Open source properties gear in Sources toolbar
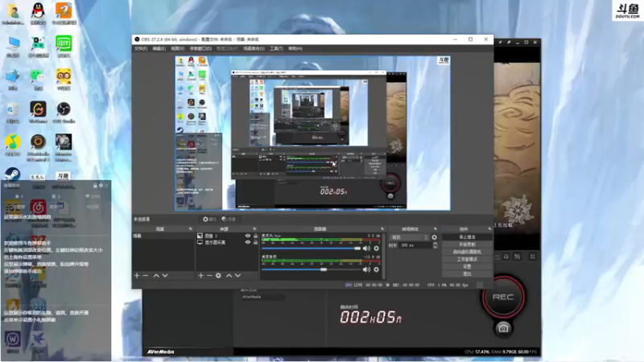 click(x=218, y=275)
